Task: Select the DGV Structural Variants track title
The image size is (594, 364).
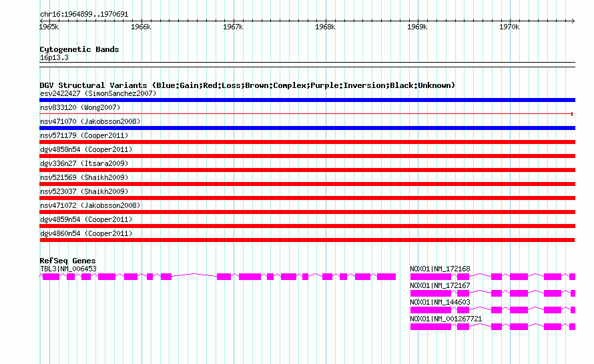Action: (247, 85)
